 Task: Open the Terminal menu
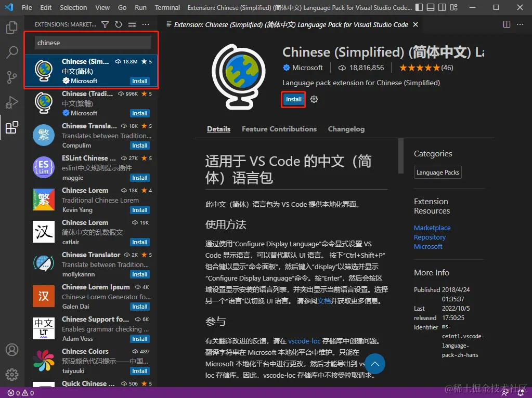coord(167,7)
